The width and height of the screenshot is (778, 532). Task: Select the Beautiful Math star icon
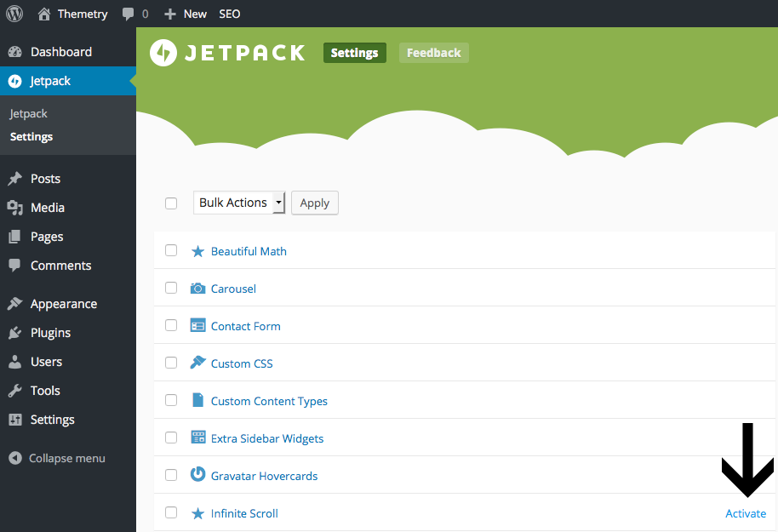(x=197, y=250)
